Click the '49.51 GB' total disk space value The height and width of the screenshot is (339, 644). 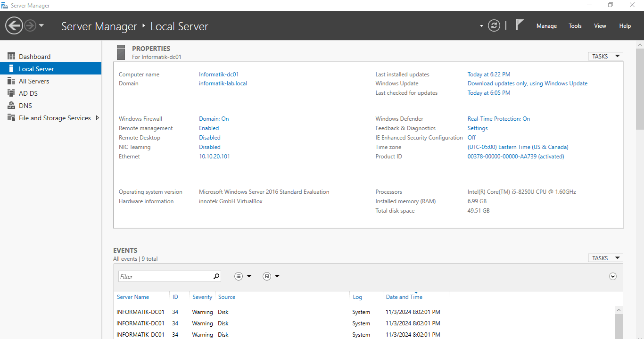pyautogui.click(x=479, y=211)
